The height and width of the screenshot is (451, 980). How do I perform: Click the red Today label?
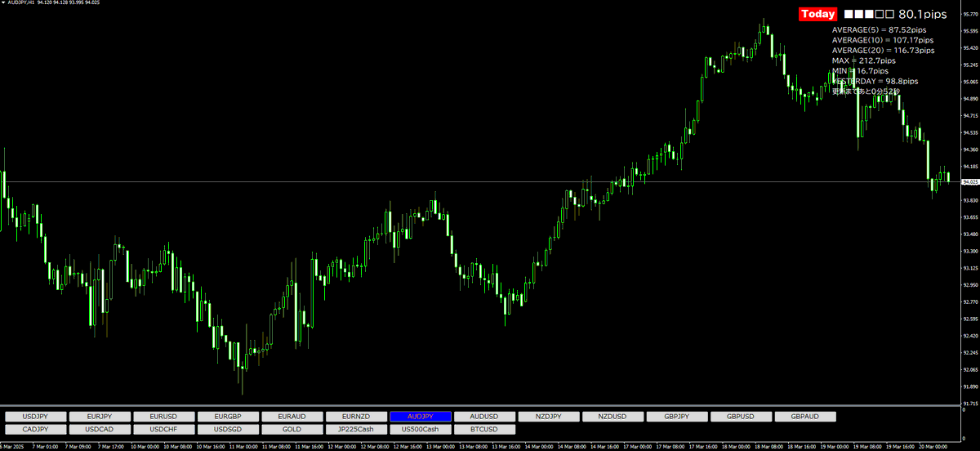tap(818, 14)
